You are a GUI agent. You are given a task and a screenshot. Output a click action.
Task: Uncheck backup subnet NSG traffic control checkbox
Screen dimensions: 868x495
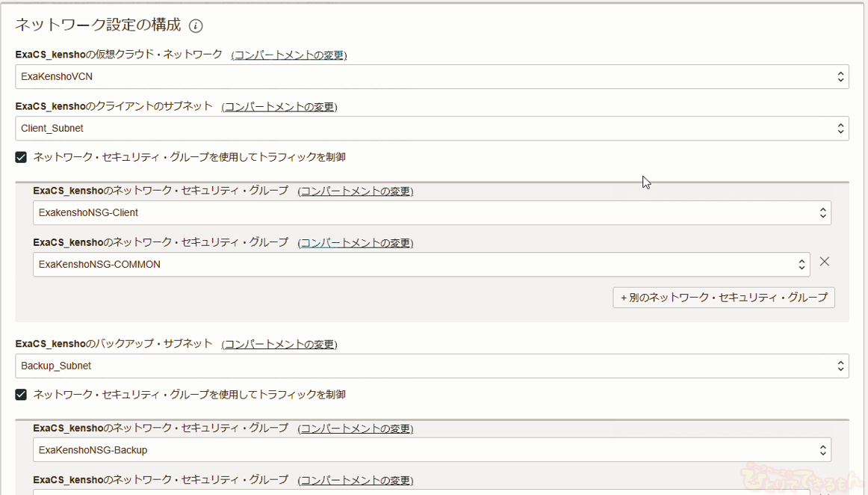(x=21, y=395)
